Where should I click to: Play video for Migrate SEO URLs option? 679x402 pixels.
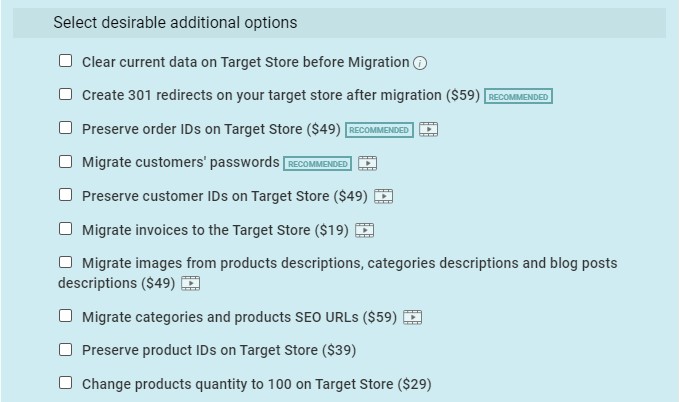412,317
